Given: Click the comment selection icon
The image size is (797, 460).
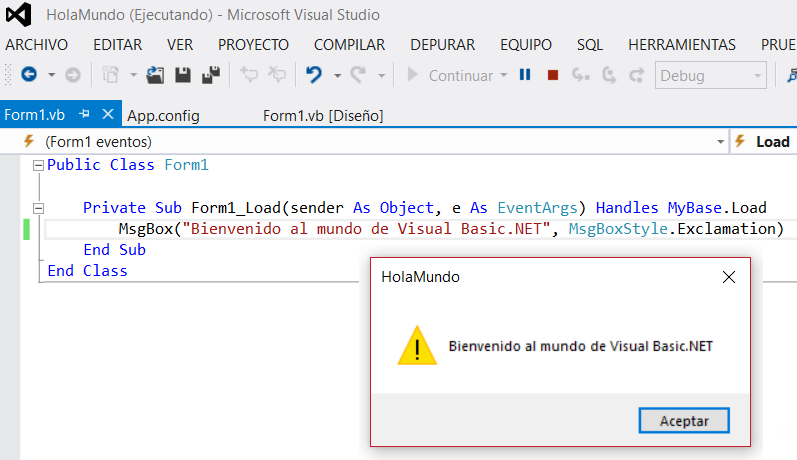Looking at the screenshot, I should click(249, 75).
